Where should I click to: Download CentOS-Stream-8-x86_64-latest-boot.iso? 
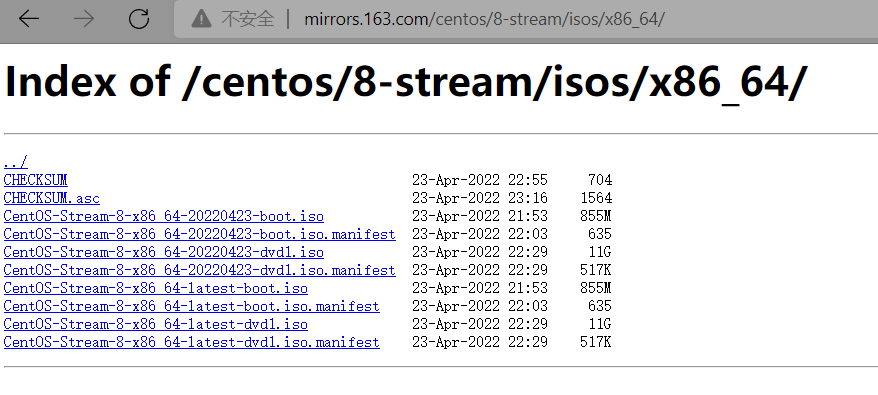(156, 288)
